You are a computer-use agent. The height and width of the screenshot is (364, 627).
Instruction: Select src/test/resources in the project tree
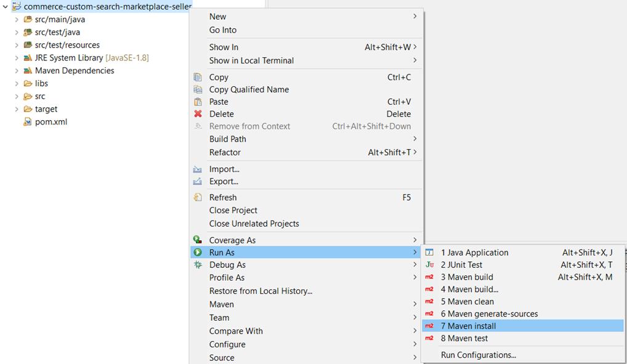click(67, 45)
